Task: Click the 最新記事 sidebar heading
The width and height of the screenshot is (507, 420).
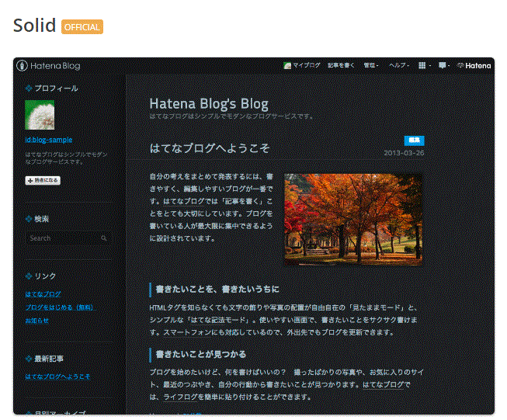Action: 49,359
